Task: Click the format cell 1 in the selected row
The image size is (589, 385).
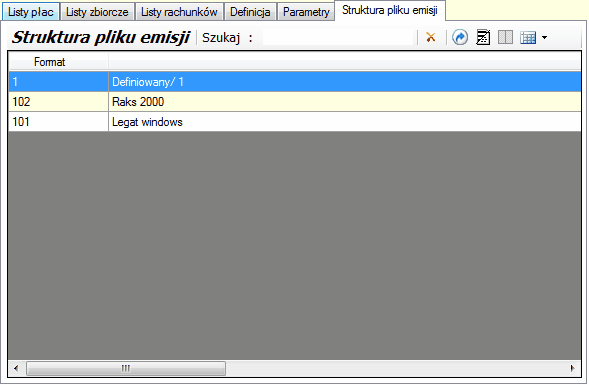Action: click(x=58, y=82)
